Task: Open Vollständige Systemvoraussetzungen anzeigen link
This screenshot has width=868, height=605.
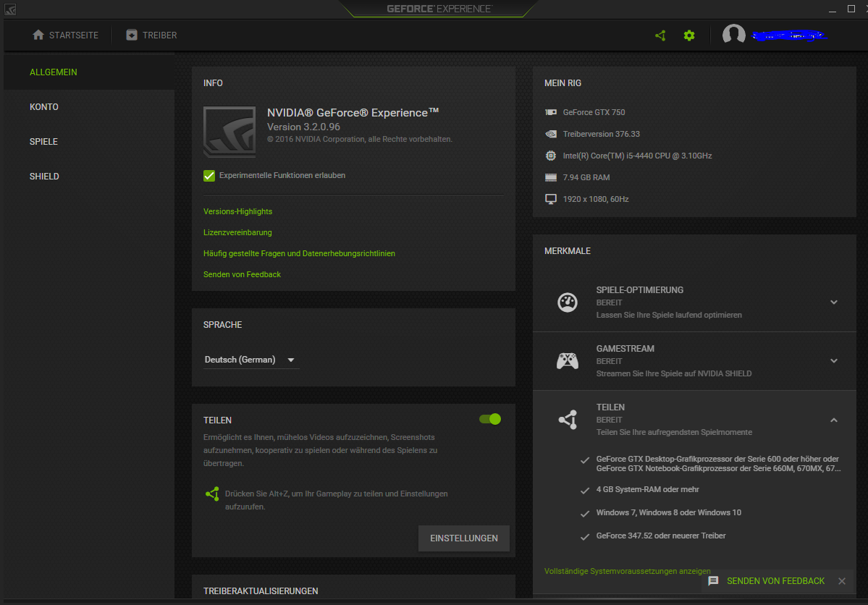Action: tap(627, 571)
